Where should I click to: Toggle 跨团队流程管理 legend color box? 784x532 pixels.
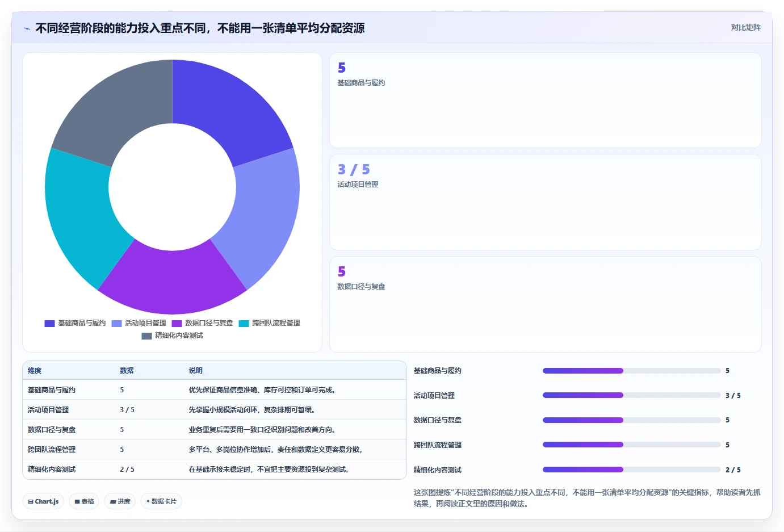244,323
